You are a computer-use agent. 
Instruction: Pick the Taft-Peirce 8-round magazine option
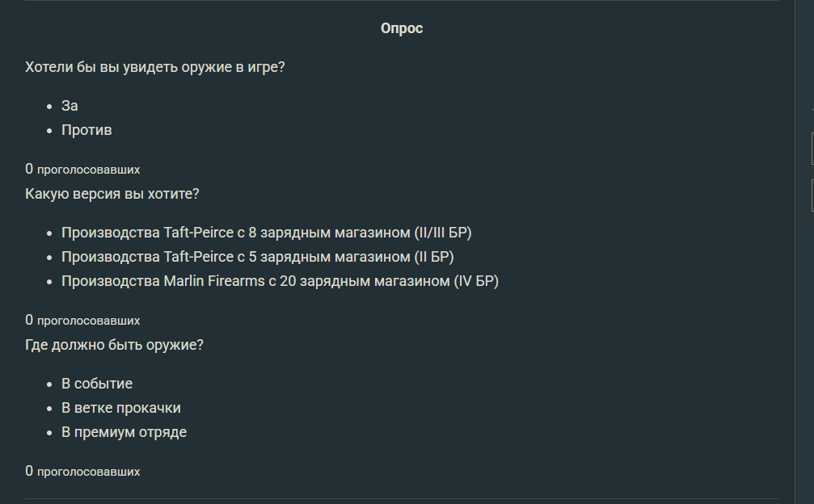point(266,233)
